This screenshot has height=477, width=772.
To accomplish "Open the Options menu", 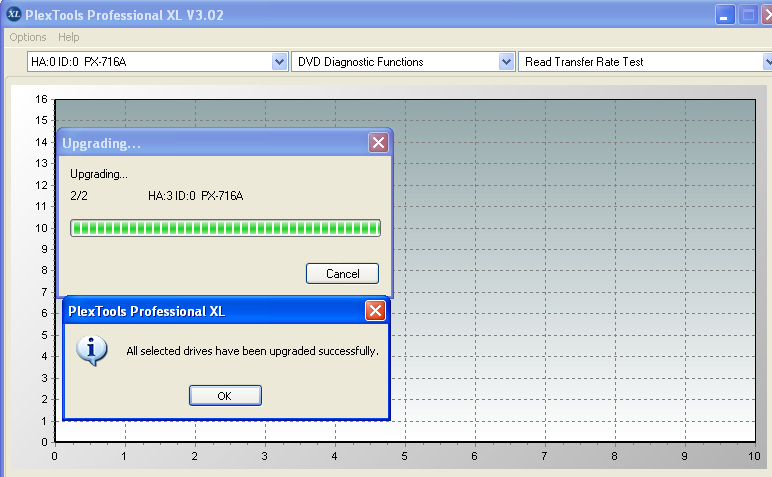I will [x=28, y=37].
